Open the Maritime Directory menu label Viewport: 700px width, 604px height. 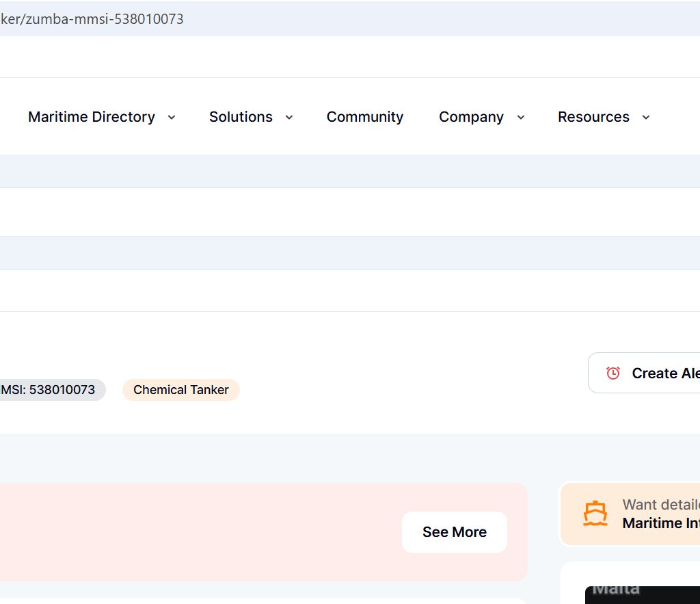92,117
